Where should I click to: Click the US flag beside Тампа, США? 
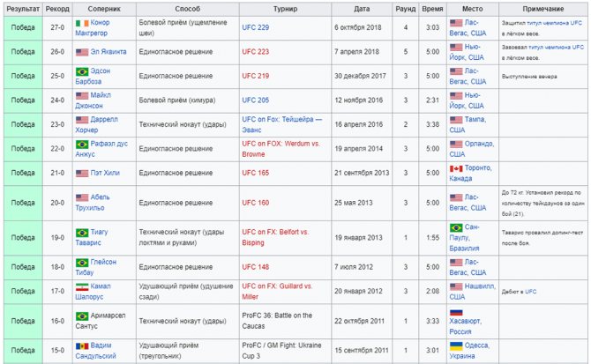point(456,120)
